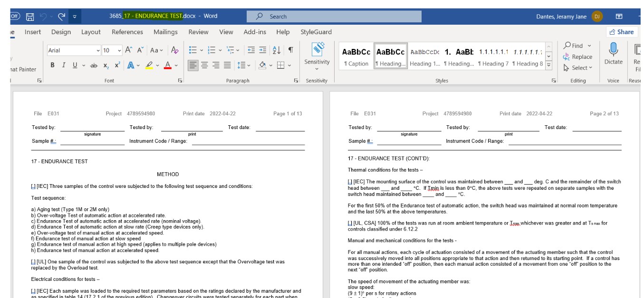Center align the paragraph text
The image size is (644, 298).
tap(204, 65)
